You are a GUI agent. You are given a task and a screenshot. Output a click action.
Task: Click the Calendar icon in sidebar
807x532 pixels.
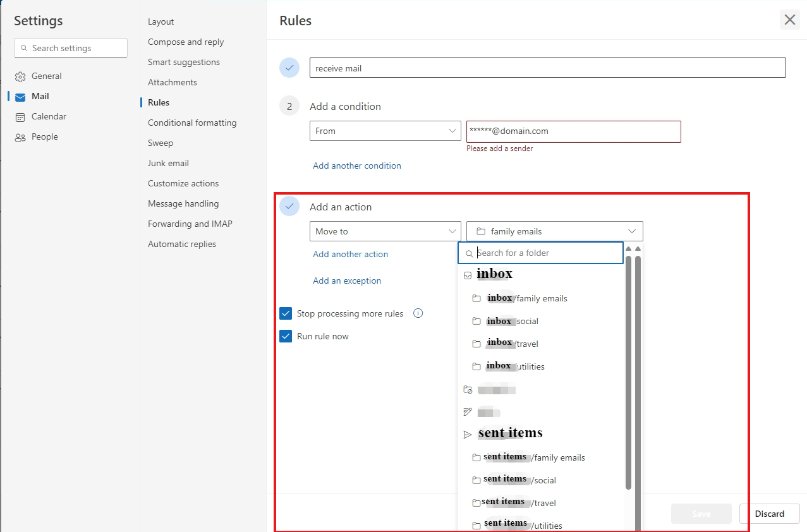[x=20, y=117]
